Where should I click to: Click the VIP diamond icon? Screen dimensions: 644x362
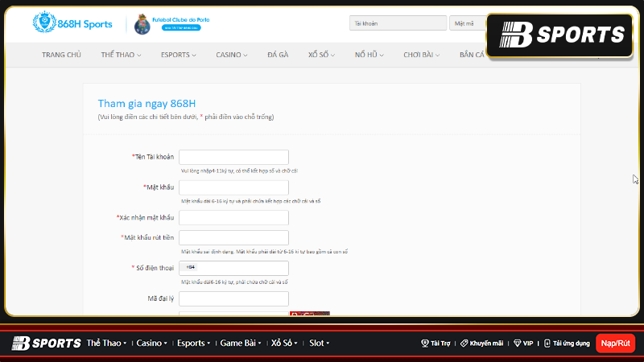(517, 343)
